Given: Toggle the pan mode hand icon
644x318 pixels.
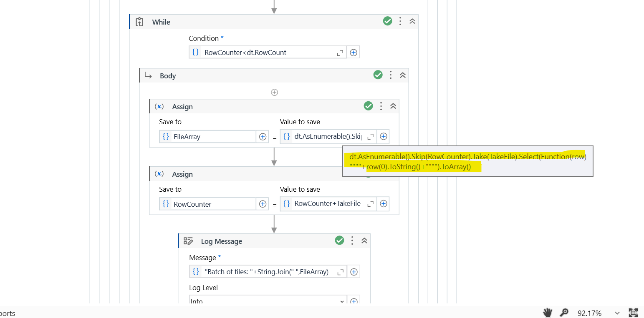Looking at the screenshot, I should (x=548, y=313).
